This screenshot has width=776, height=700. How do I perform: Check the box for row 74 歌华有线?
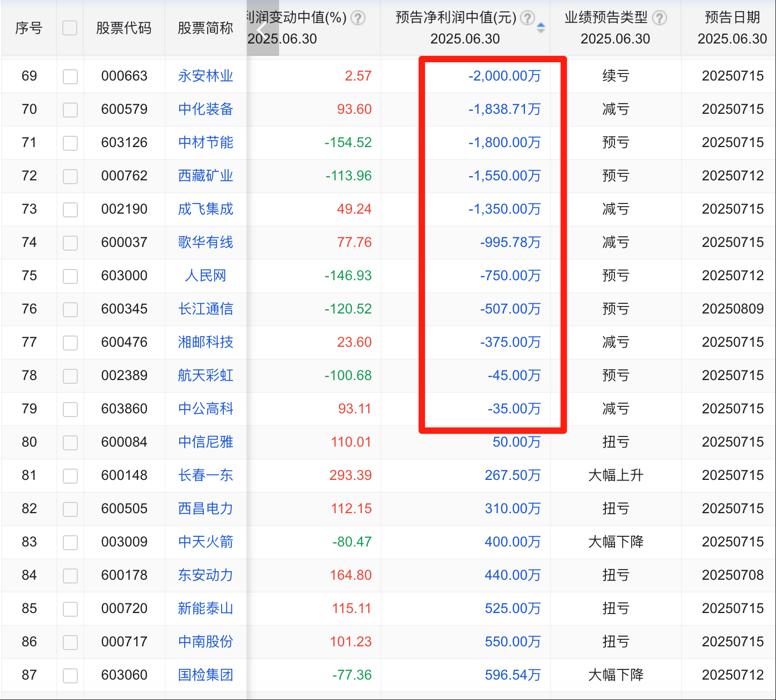pos(70,243)
